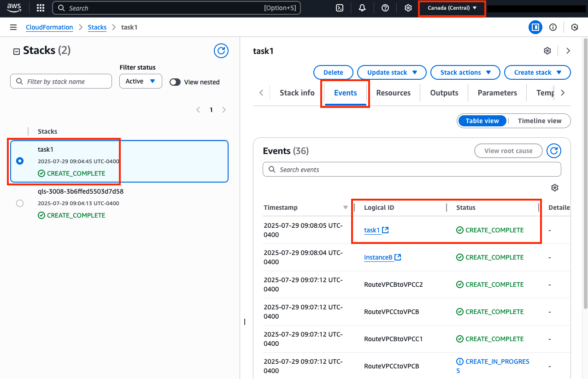Viewport: 588px width, 379px height.
Task: Open the Resources tab
Action: 393,93
